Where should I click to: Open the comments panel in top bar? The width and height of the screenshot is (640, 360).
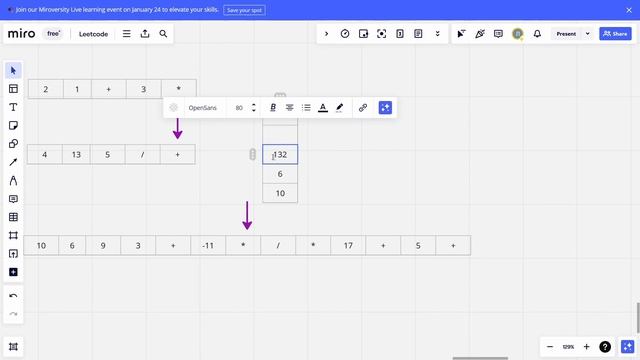point(498,34)
